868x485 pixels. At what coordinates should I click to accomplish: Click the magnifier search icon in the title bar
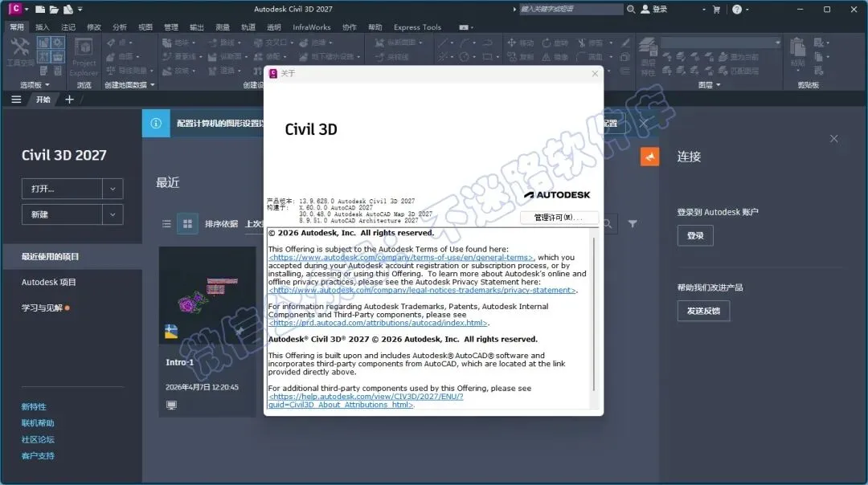[631, 10]
